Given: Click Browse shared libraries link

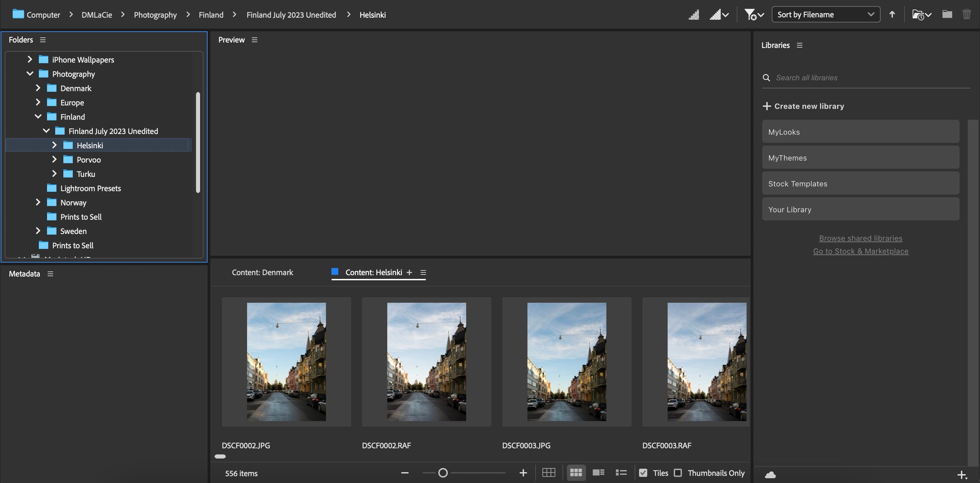Looking at the screenshot, I should click(860, 238).
